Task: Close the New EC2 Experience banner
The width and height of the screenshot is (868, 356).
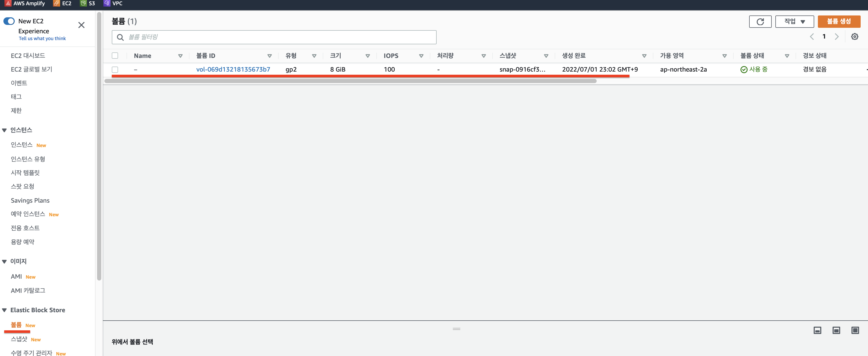Action: click(81, 25)
